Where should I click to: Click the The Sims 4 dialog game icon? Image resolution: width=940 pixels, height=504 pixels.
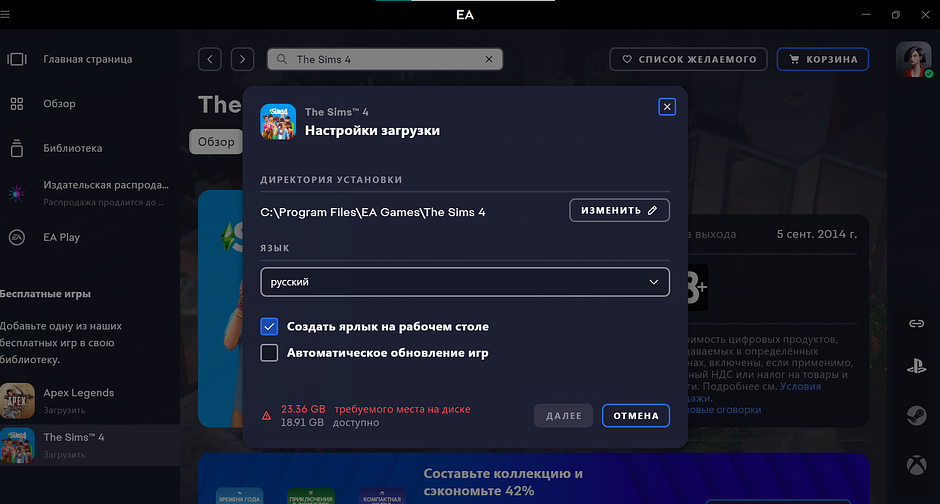278,122
